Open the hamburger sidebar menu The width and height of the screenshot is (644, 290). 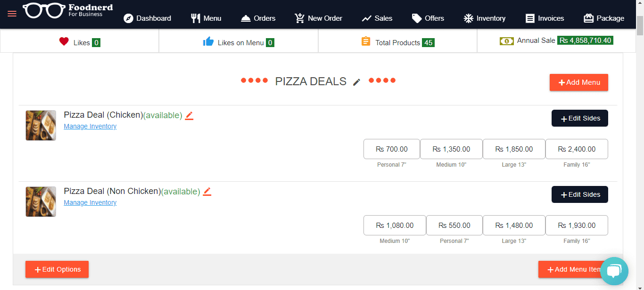click(12, 14)
